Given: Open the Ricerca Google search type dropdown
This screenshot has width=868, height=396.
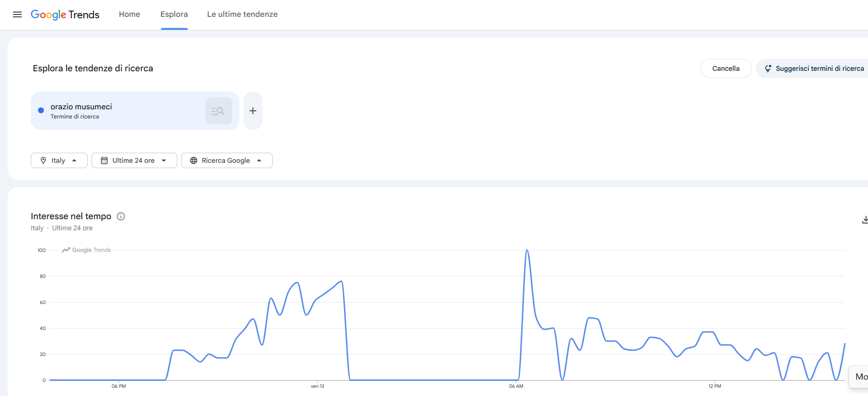Looking at the screenshot, I should coord(226,160).
